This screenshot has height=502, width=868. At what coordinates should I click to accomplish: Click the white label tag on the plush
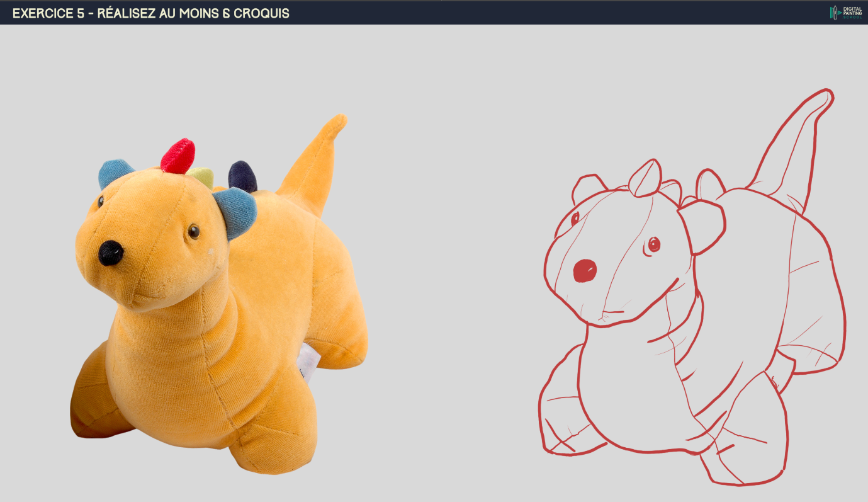tap(309, 362)
